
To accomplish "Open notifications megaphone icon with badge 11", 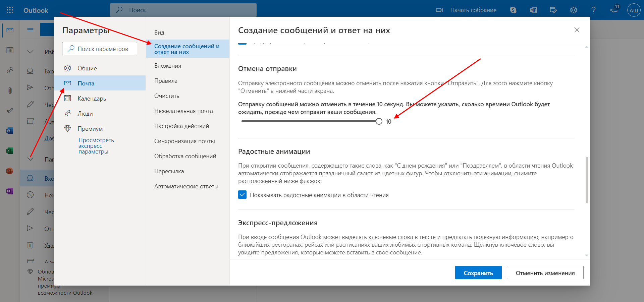I will [614, 10].
